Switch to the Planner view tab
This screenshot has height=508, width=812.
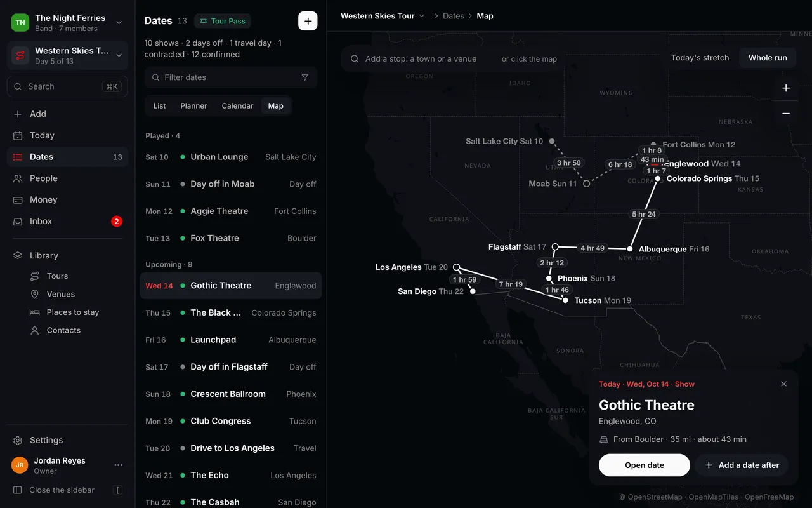click(x=193, y=106)
